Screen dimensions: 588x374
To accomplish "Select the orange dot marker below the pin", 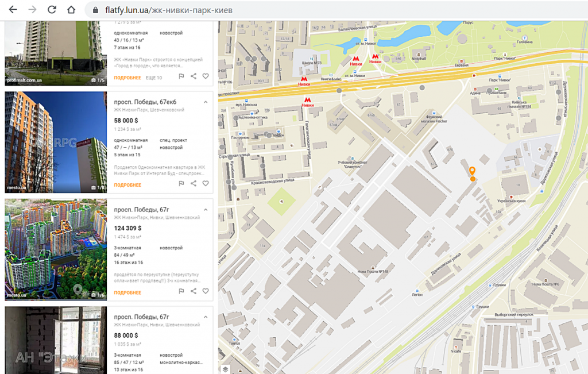I will click(473, 179).
